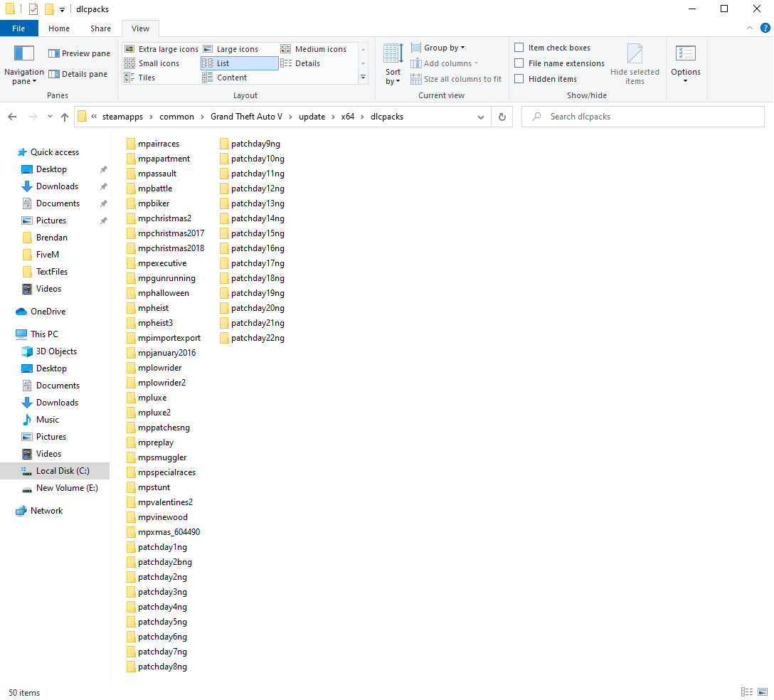Open the File menu
This screenshot has height=700, width=774.
click(x=18, y=28)
